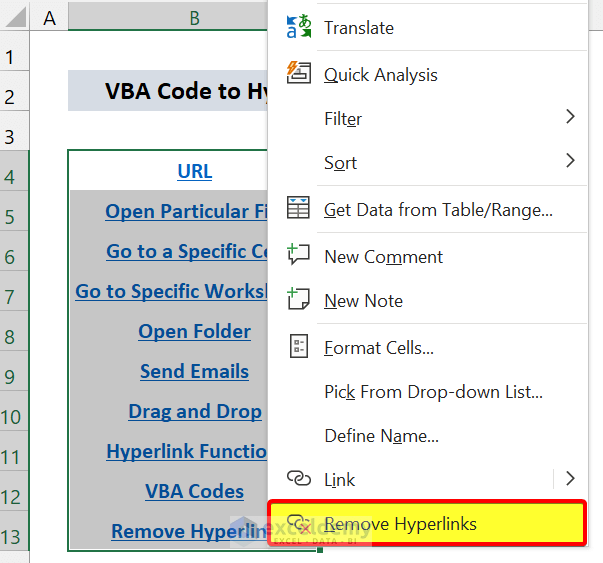Image resolution: width=603 pixels, height=563 pixels.
Task: Click the Remove Hyperlinks icon
Action: [299, 524]
